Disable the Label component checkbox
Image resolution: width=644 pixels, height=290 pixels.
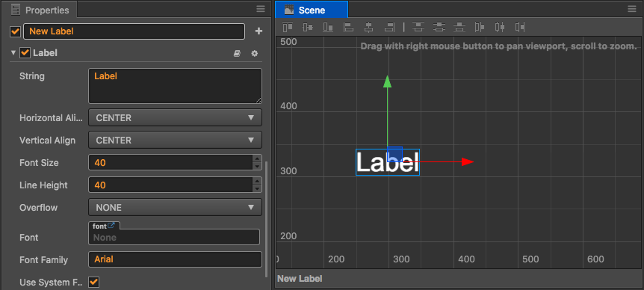pos(25,53)
